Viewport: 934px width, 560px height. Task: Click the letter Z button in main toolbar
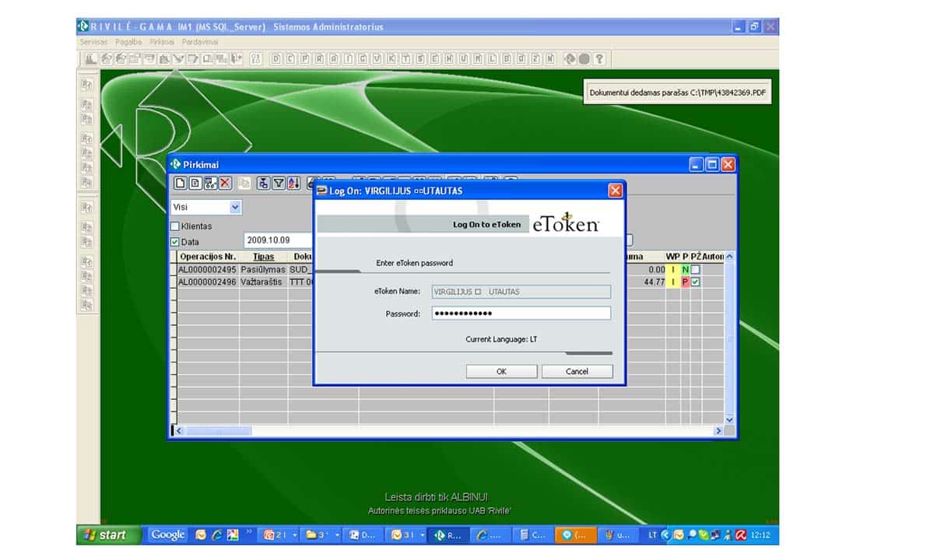click(x=536, y=58)
